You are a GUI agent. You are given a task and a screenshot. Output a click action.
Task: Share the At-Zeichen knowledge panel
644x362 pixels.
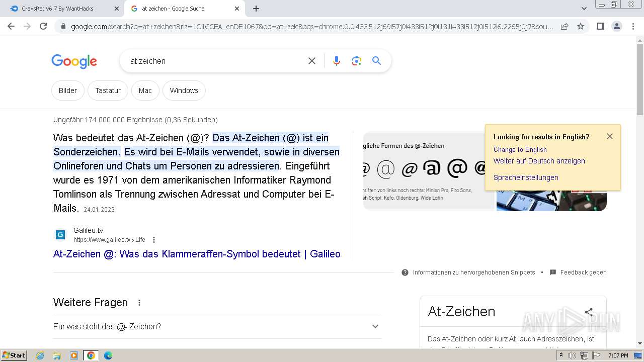(589, 312)
